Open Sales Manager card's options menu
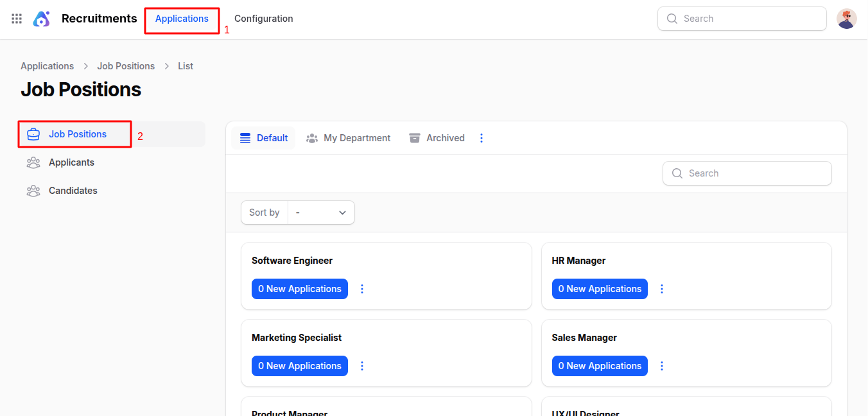868x416 pixels. 662,366
